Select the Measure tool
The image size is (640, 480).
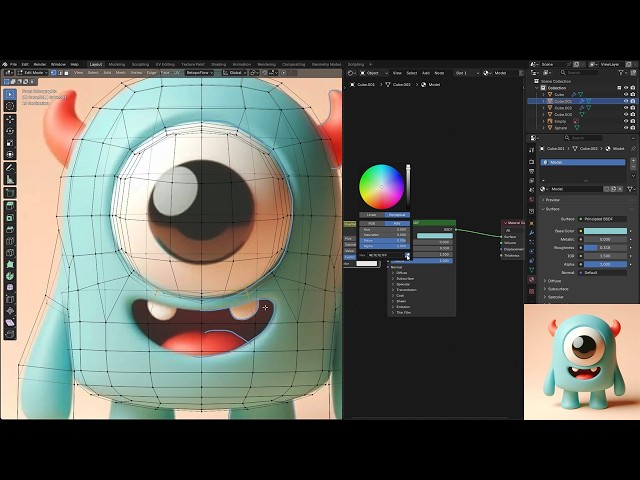pyautogui.click(x=10, y=180)
